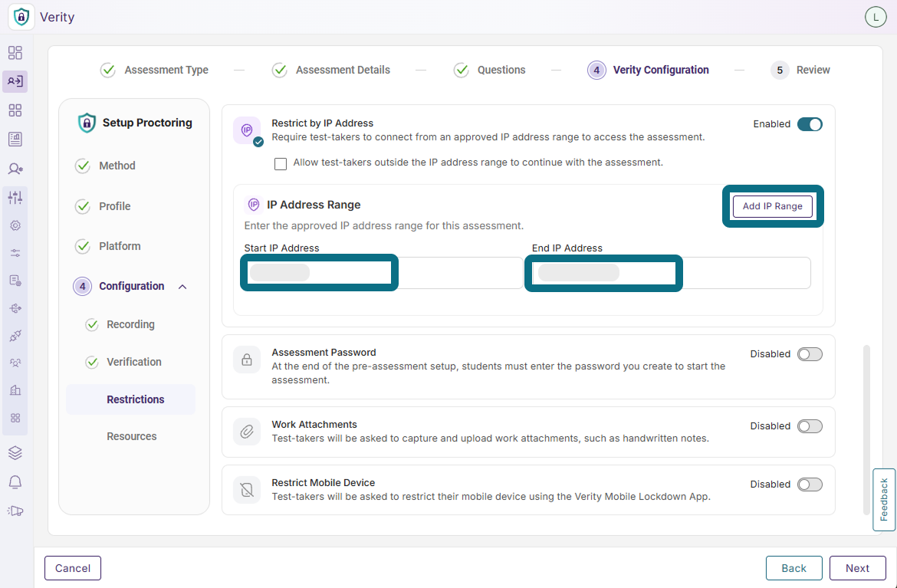Click the Next button
This screenshot has height=588, width=897.
(x=858, y=568)
